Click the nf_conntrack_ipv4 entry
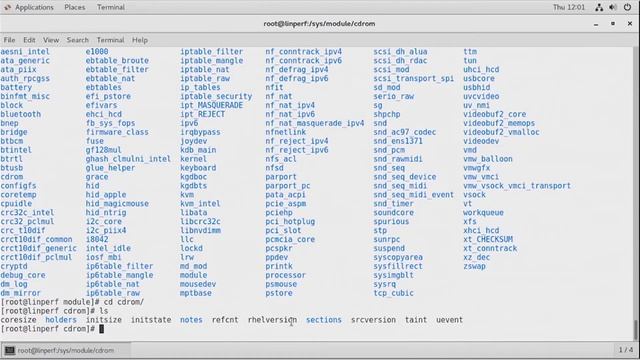 tap(304, 52)
